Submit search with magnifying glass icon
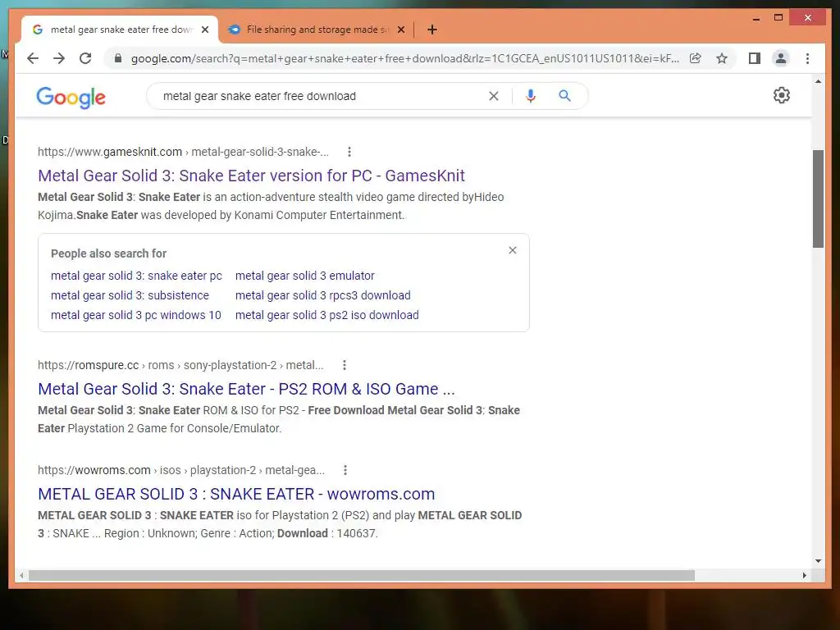Viewport: 840px width, 630px height. (564, 96)
